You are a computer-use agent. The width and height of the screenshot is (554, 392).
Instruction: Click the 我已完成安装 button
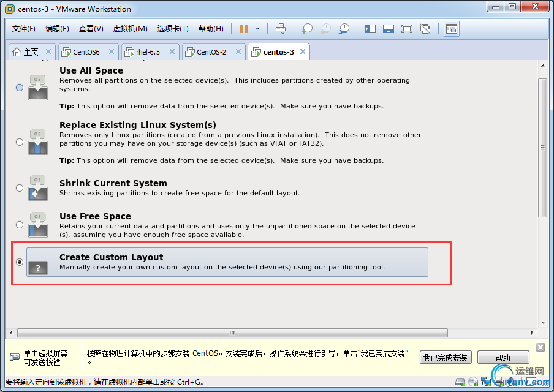click(446, 357)
